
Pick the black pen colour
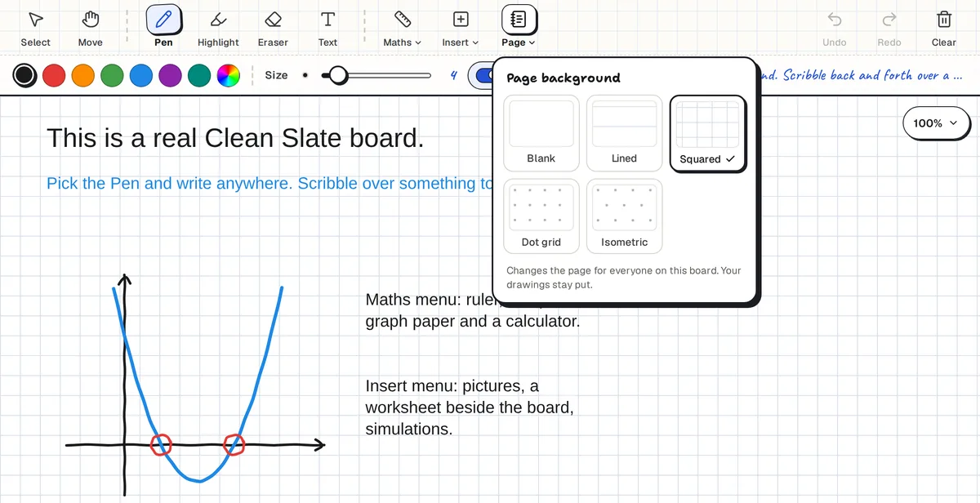[x=24, y=76]
